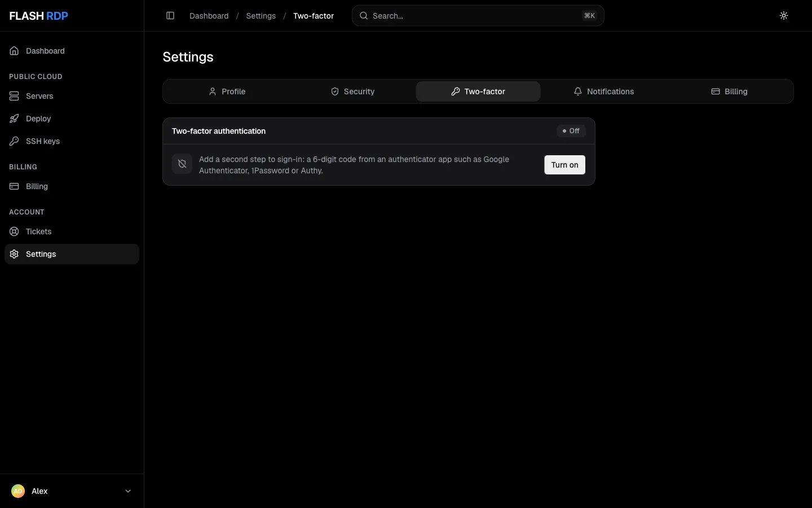Open Servers from the sidebar
Image resolution: width=812 pixels, height=508 pixels.
(x=72, y=96)
